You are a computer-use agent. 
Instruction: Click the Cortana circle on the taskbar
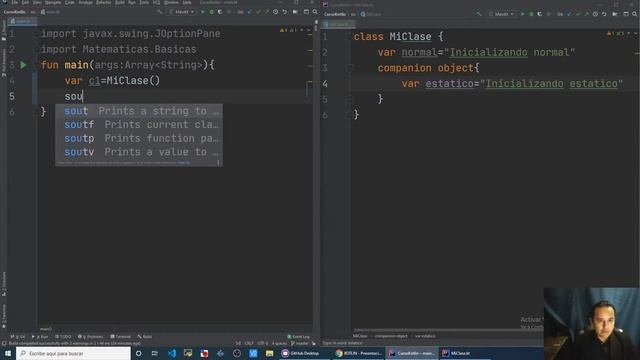click(139, 353)
